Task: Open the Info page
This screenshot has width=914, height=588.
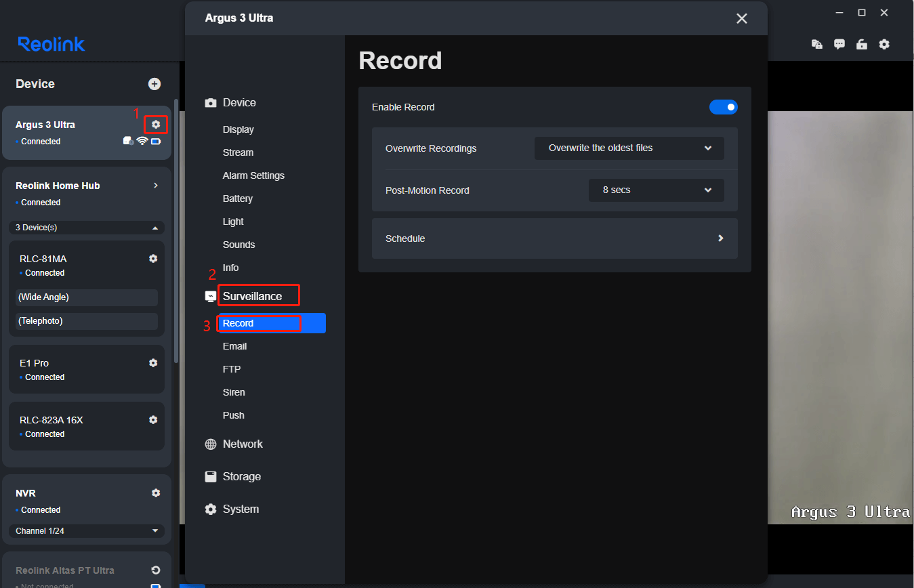Action: (x=230, y=268)
